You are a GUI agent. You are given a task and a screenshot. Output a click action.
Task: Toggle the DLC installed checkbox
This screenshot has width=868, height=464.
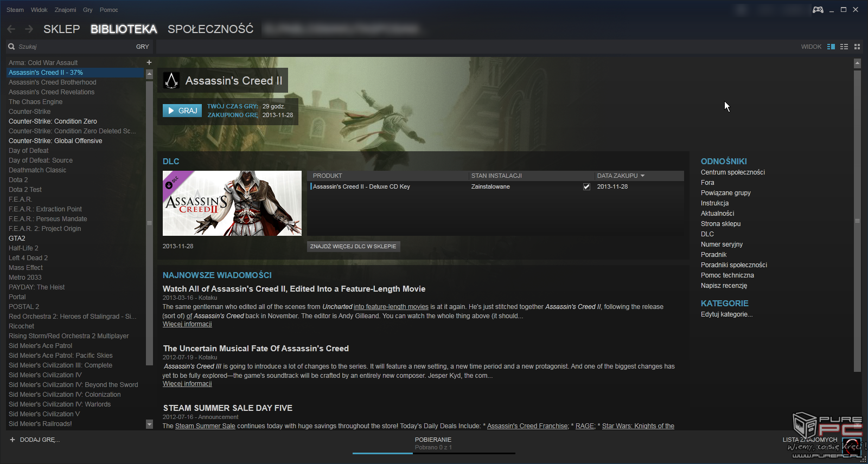click(586, 186)
